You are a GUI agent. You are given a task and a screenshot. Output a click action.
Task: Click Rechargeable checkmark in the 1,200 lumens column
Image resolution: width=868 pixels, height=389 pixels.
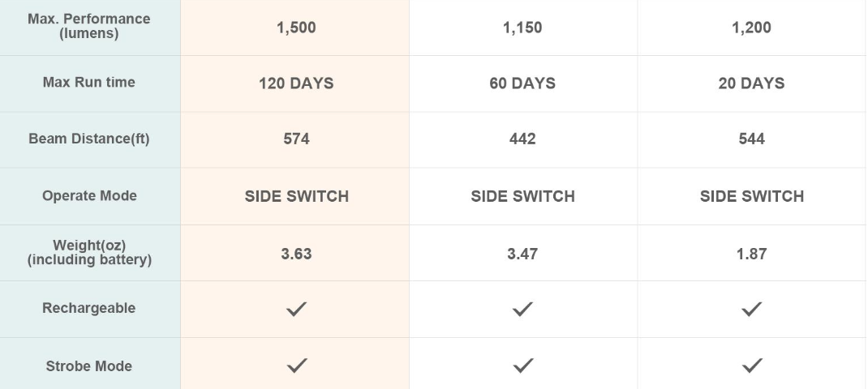(751, 309)
